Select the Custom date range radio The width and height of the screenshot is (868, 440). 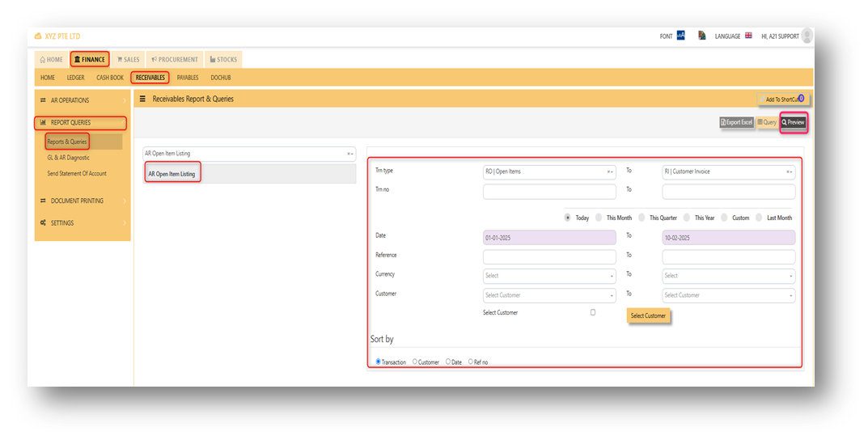(724, 218)
